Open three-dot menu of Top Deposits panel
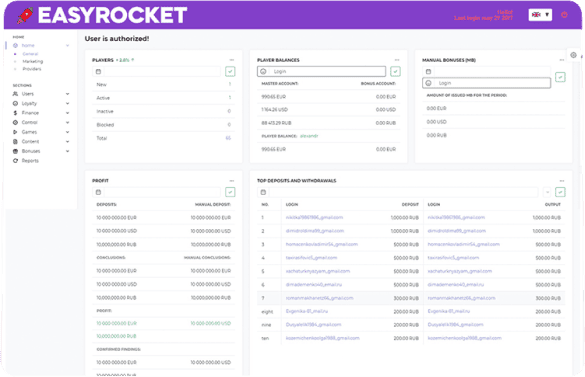Viewport: 585px width, 377px height. coord(562,181)
